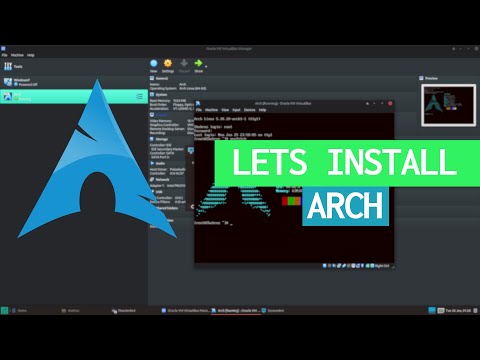
Task: Click the VM preview thumbnail
Action: (x=448, y=105)
